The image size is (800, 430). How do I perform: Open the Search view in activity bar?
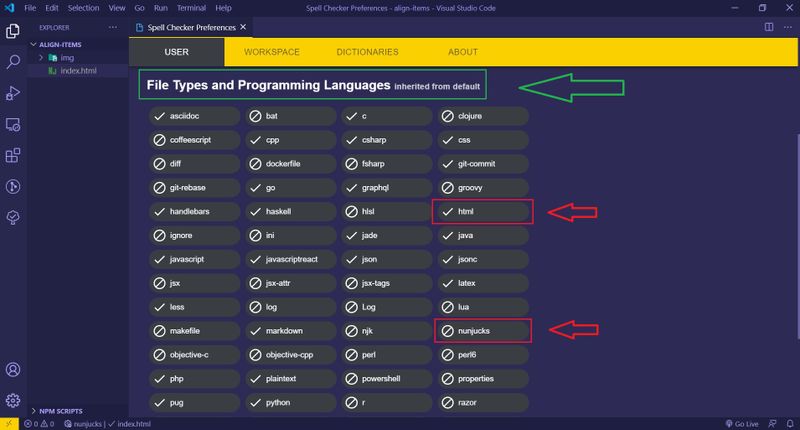(x=14, y=62)
